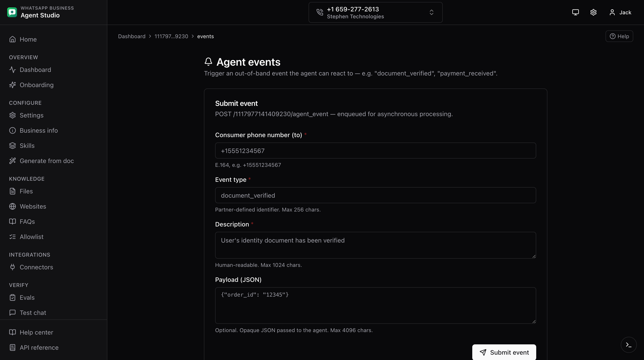The height and width of the screenshot is (360, 644).
Task: Click the 'E.164, e.g. +15551234567' hint text
Action: (x=248, y=165)
